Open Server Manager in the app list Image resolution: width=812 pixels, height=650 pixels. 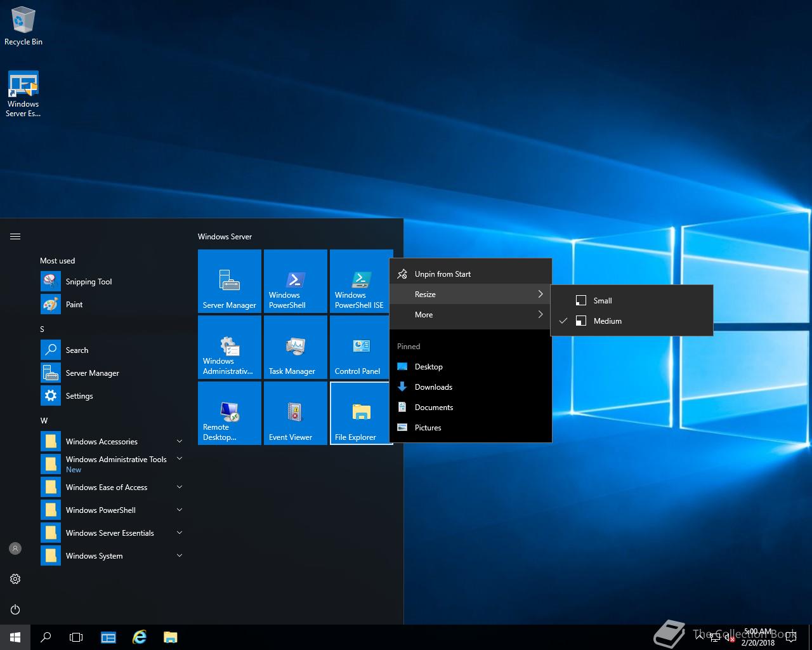[113, 373]
